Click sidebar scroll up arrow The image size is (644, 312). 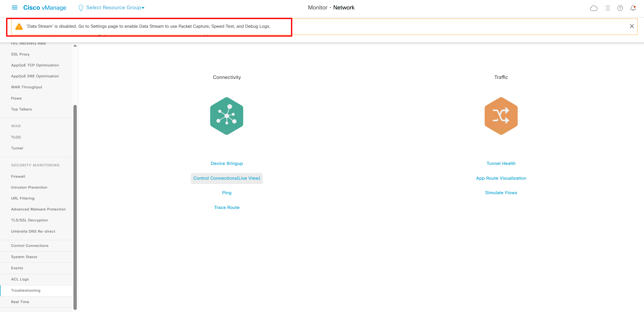[x=75, y=46]
